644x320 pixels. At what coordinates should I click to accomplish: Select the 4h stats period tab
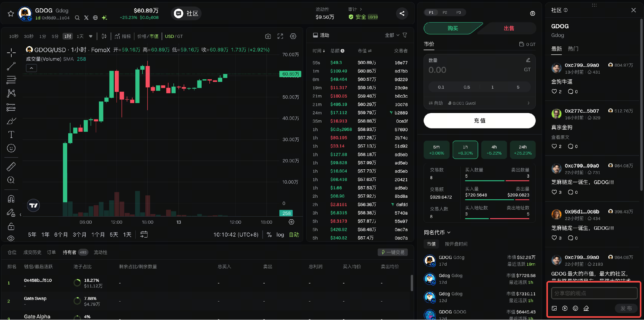(x=494, y=150)
